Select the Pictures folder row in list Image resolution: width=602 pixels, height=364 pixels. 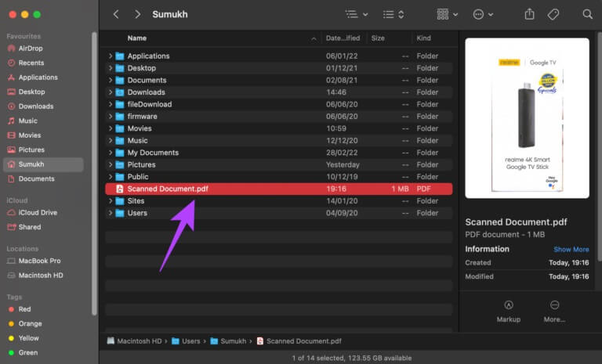pyautogui.click(x=279, y=165)
